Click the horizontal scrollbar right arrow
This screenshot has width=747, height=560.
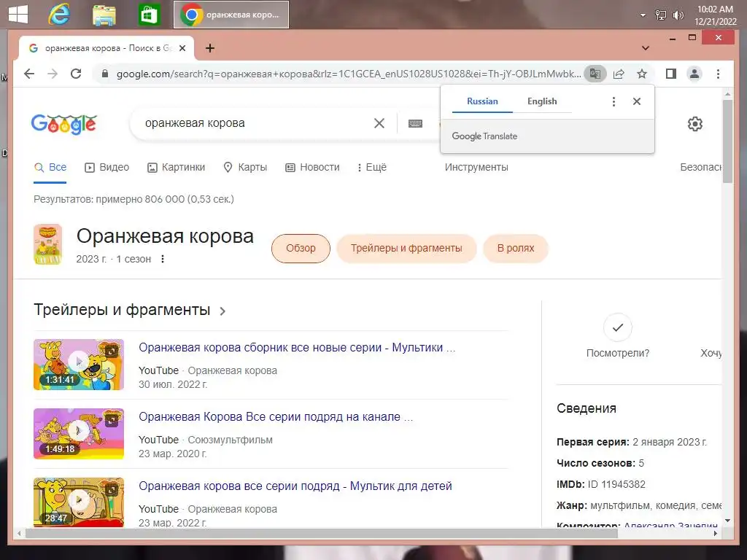tap(716, 534)
